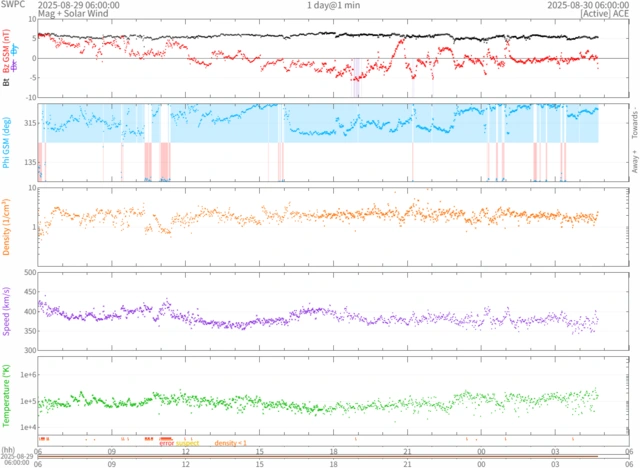Click the "Away" label beside the Phi panel
This screenshot has width=640, height=468.
coord(634,164)
